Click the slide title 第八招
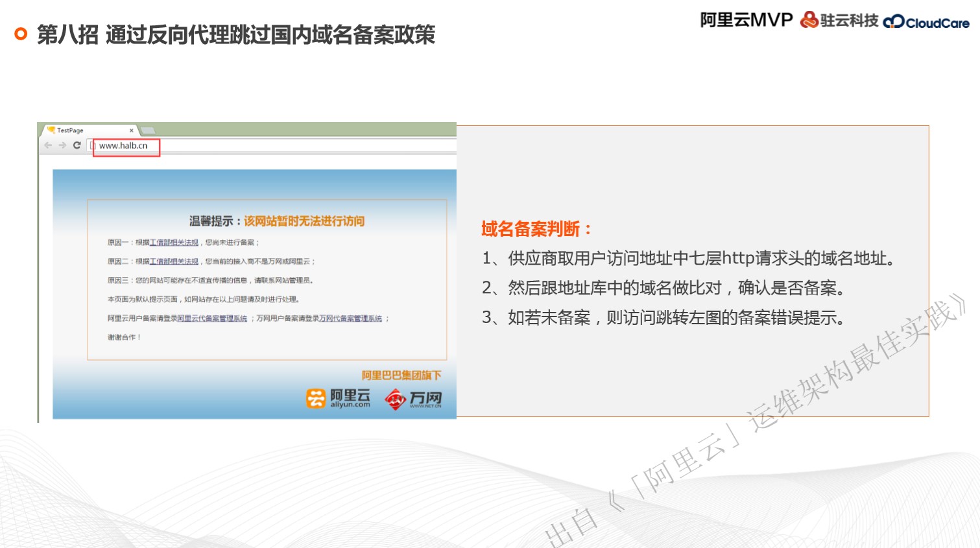Viewport: 980px width, 548px height. 236,34
